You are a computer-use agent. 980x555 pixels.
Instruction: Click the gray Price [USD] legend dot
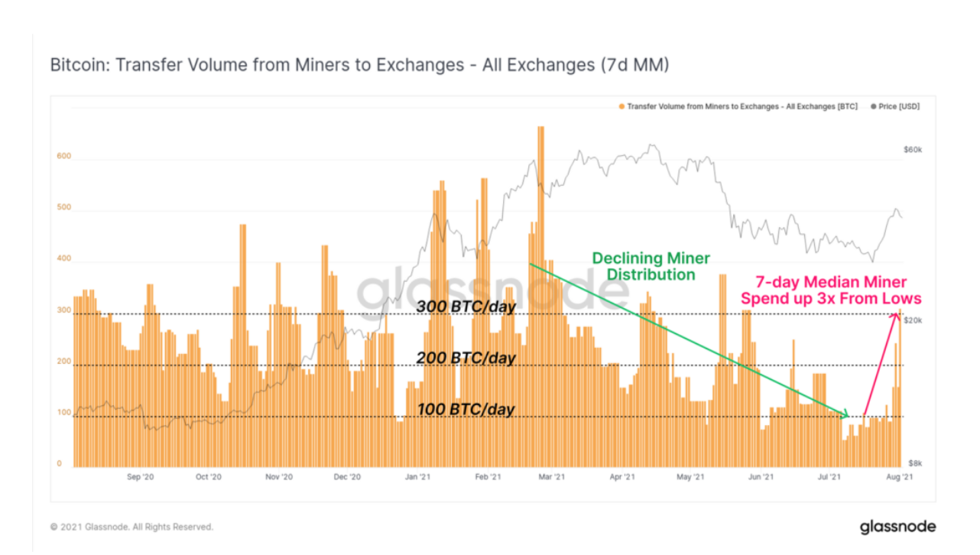[874, 107]
